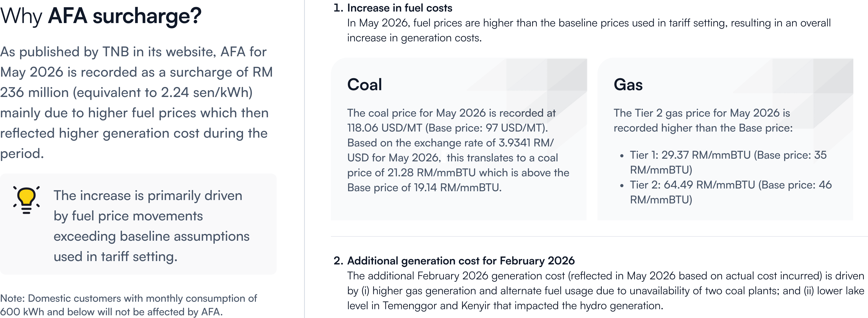This screenshot has height=318, width=868.
Task: Select "Additional generation cost for February 2026" heading
Action: 461,261
